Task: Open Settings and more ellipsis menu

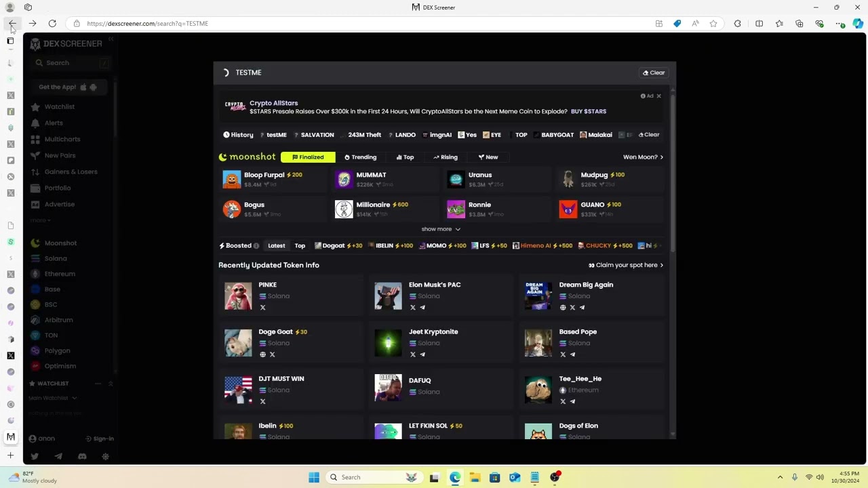Action: click(x=840, y=24)
